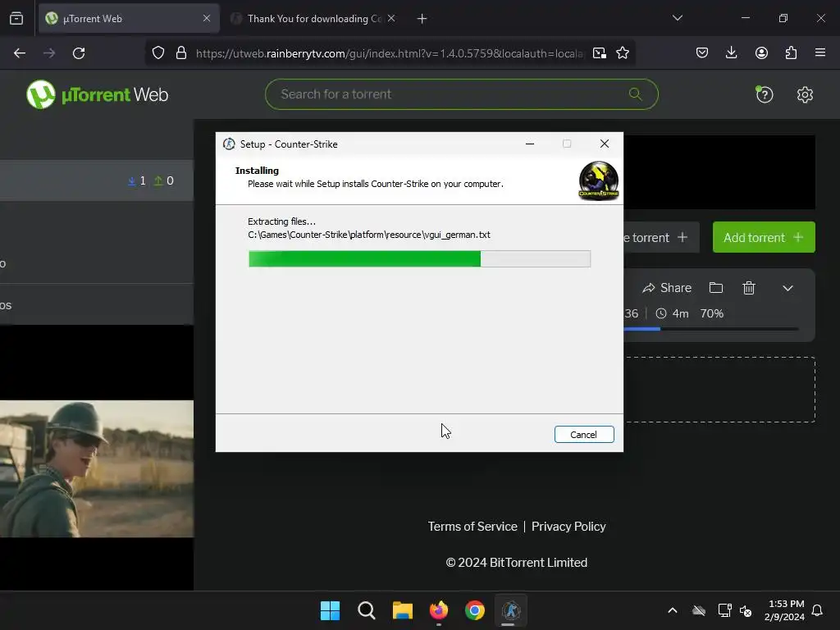
Task: Click the 70% progress text
Action: click(x=711, y=313)
